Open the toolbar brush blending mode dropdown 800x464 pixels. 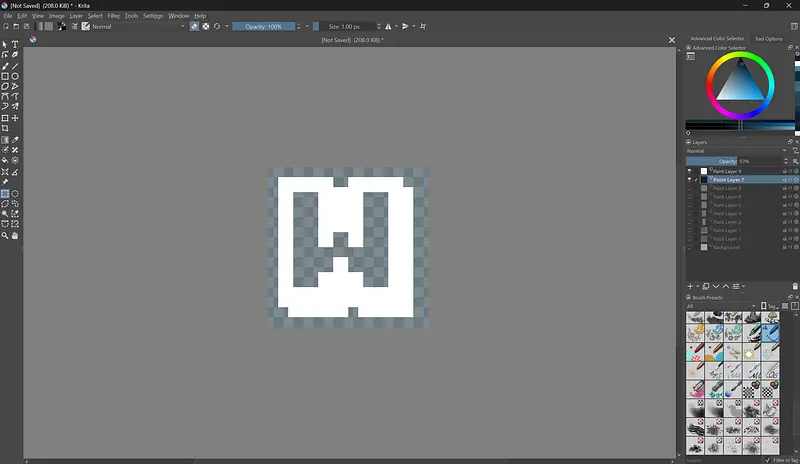(135, 26)
